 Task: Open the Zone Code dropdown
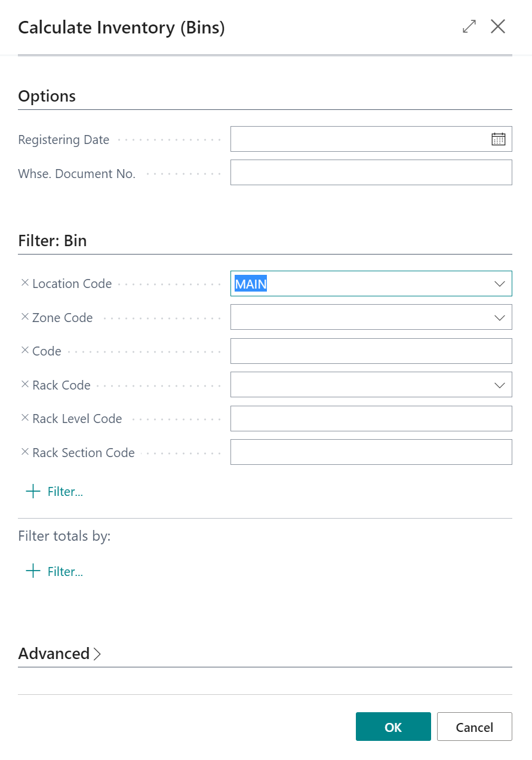[500, 317]
